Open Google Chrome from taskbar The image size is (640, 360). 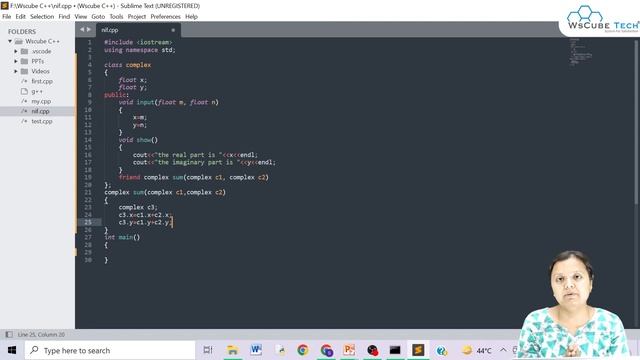point(302,350)
